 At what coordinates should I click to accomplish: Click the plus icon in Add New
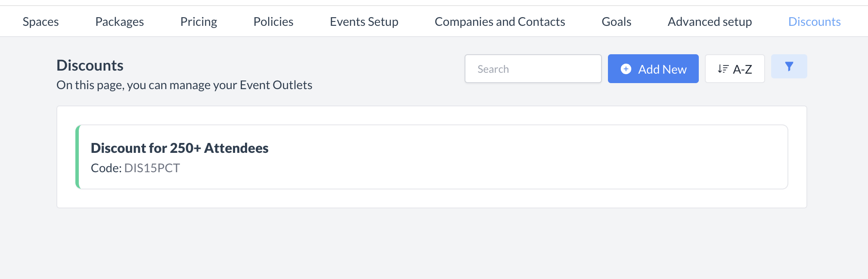[x=626, y=69]
